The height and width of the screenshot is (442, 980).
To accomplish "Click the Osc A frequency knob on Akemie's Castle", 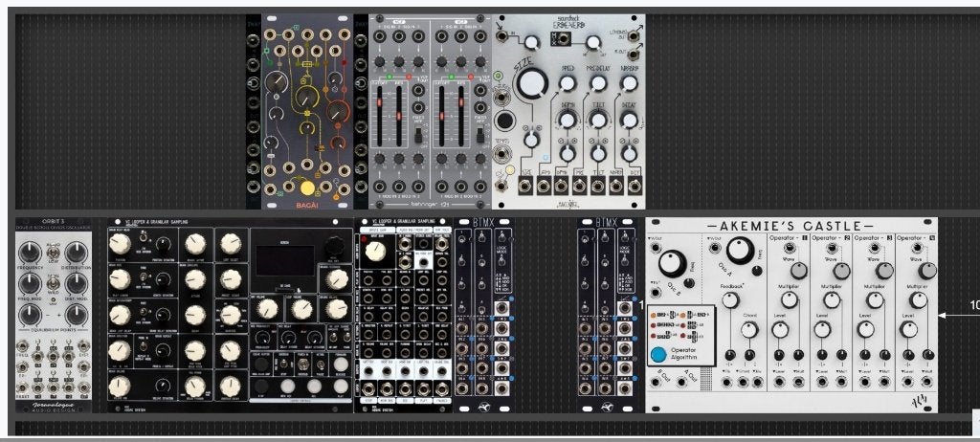I will click(740, 250).
